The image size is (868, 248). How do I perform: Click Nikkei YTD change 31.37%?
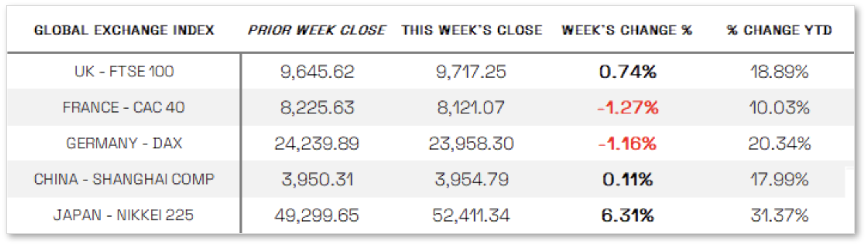779,215
